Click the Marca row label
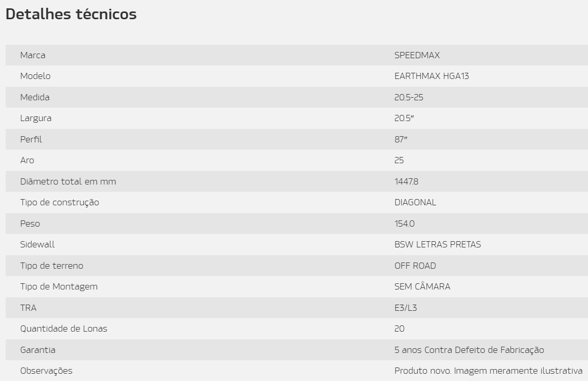Screen dimensions: 588x381 33,55
